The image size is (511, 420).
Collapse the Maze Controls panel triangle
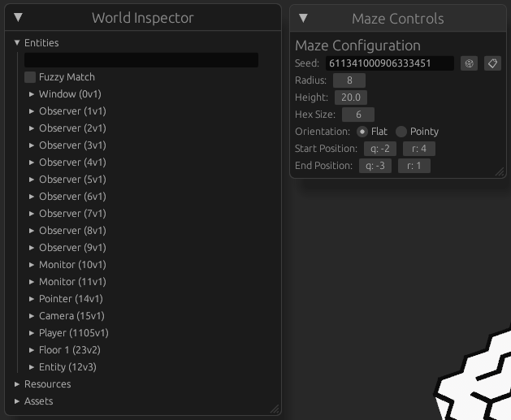point(303,18)
